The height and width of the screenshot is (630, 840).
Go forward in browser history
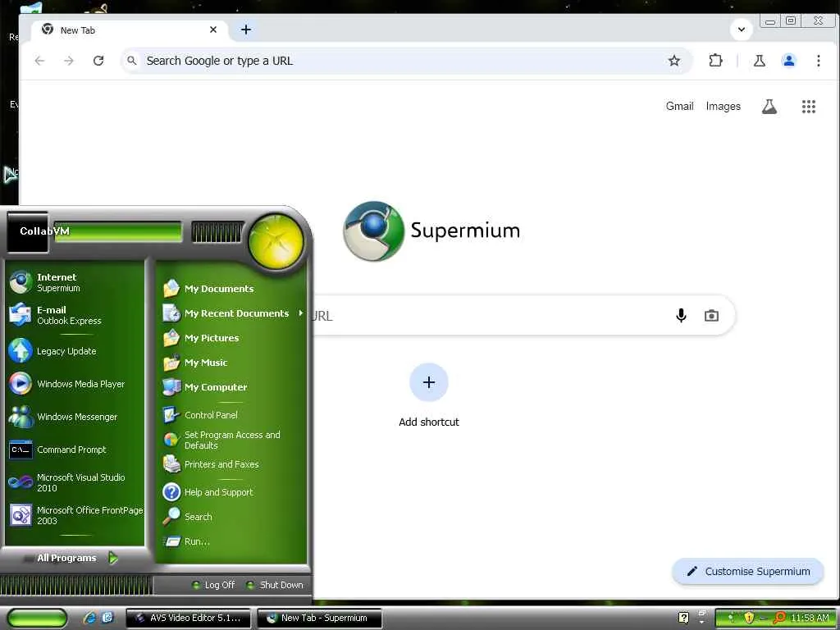coord(69,61)
